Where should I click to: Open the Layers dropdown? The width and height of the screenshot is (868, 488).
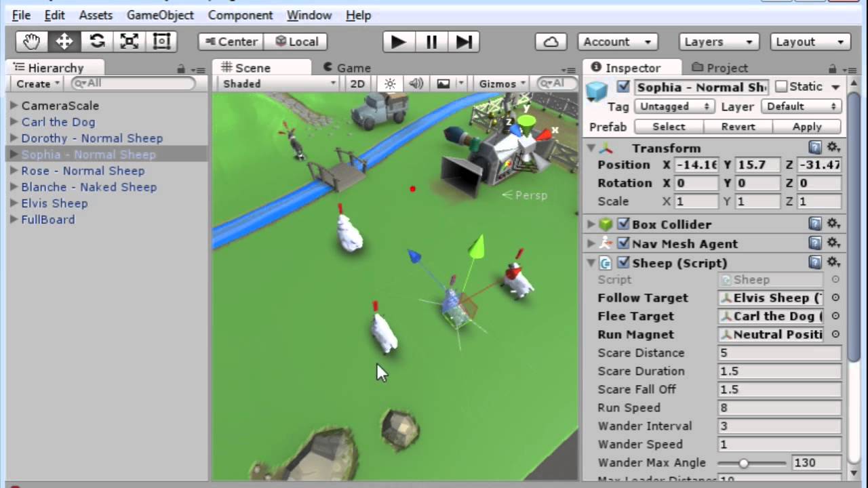pyautogui.click(x=718, y=41)
